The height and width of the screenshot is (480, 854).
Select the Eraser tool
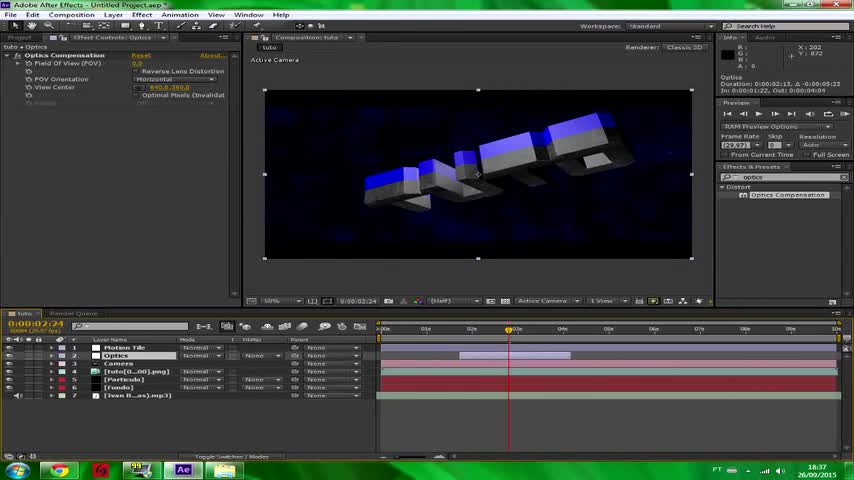tap(213, 26)
